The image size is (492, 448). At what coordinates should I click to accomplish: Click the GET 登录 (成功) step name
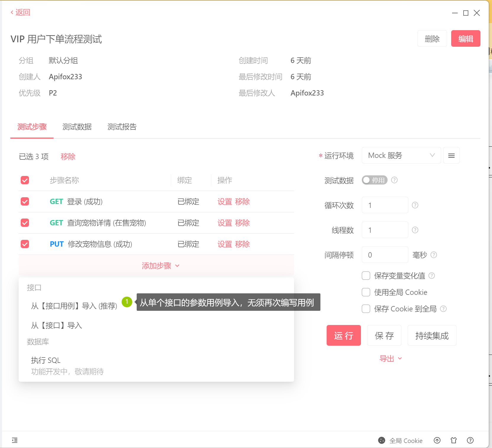[x=76, y=202]
